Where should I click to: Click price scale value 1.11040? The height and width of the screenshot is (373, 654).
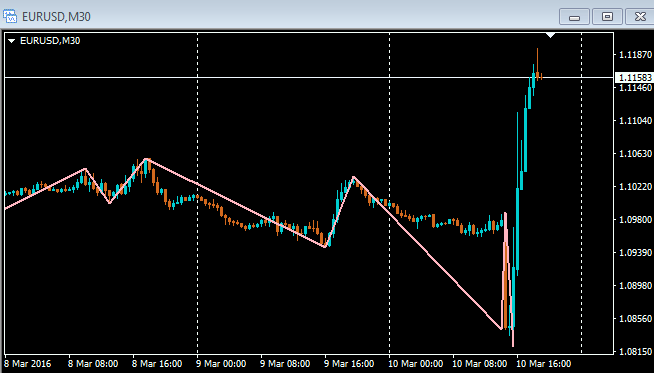pos(635,121)
